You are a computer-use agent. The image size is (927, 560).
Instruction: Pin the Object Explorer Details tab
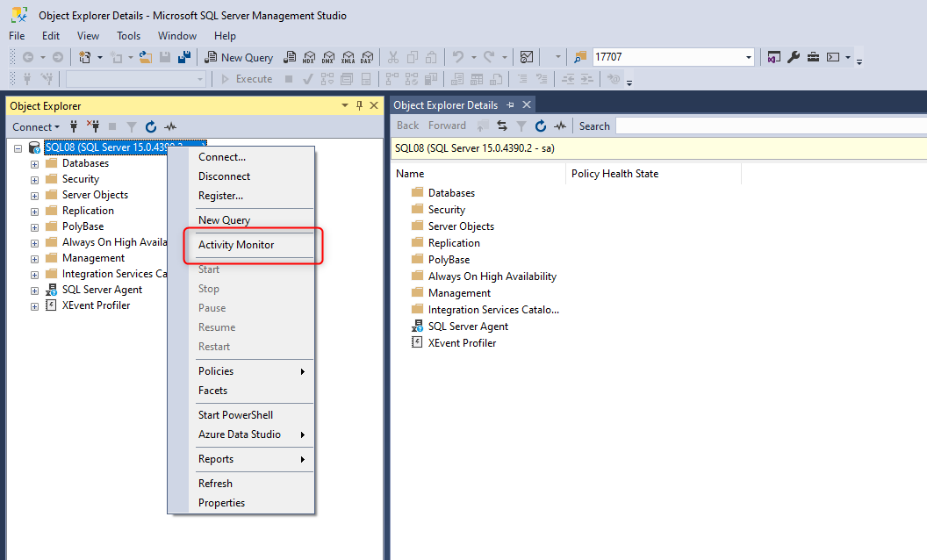[x=510, y=105]
